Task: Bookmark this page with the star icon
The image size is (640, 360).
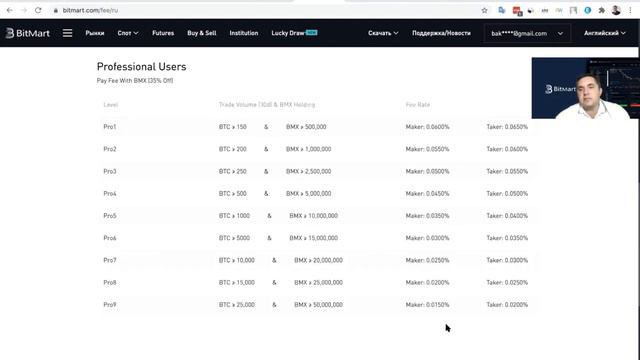Action: pyautogui.click(x=484, y=11)
